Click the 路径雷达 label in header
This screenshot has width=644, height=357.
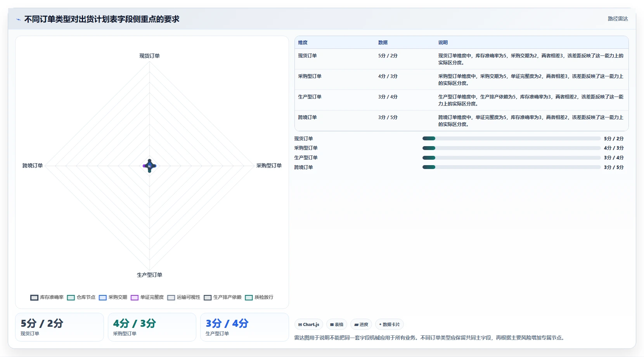(618, 19)
